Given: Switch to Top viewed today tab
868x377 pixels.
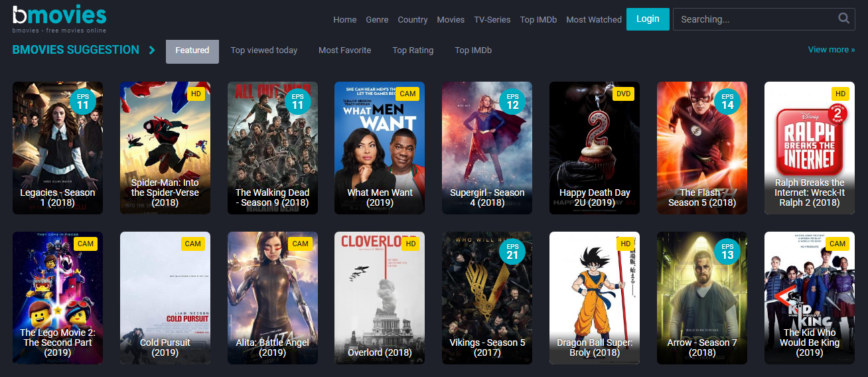Looking at the screenshot, I should (x=264, y=50).
